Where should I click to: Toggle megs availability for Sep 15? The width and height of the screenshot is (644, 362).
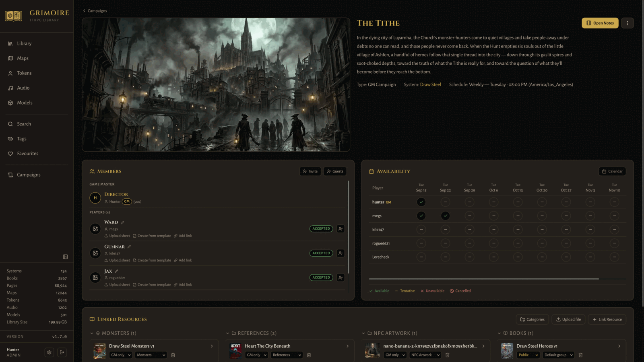coord(421,216)
